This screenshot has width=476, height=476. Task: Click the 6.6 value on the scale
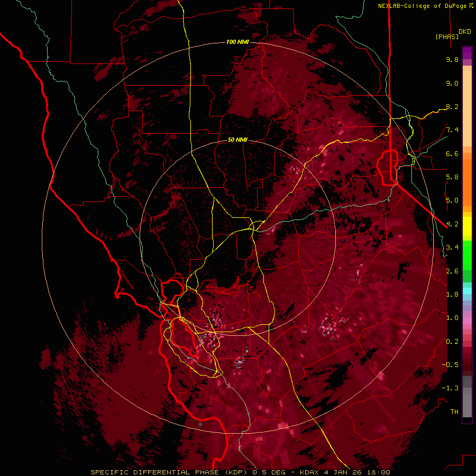(452, 153)
